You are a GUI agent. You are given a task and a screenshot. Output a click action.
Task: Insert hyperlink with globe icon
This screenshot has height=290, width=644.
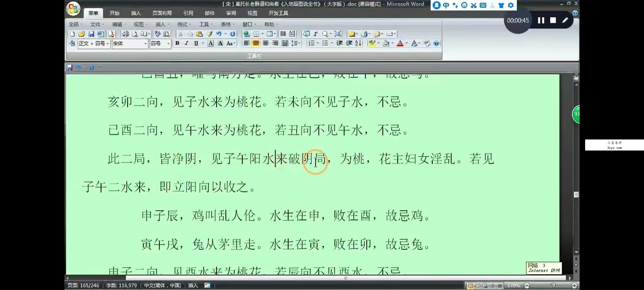point(247,34)
